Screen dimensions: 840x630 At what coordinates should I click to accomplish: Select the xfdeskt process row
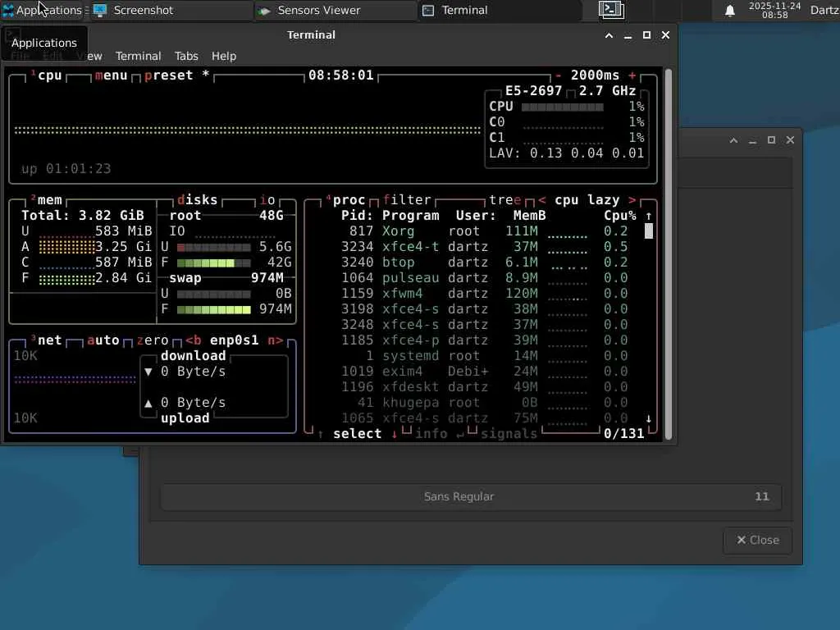[x=480, y=387]
